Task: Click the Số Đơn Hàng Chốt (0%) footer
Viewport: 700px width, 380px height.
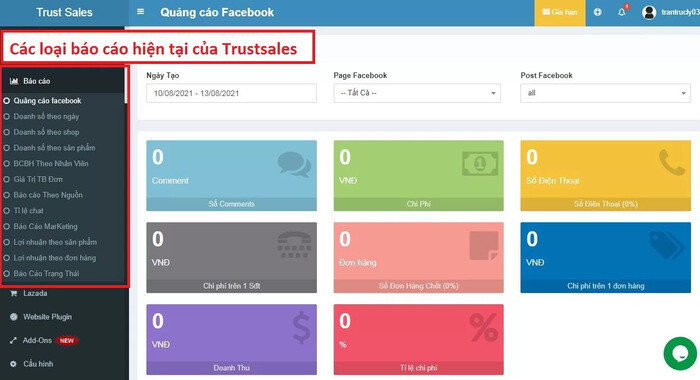Action: 418,286
